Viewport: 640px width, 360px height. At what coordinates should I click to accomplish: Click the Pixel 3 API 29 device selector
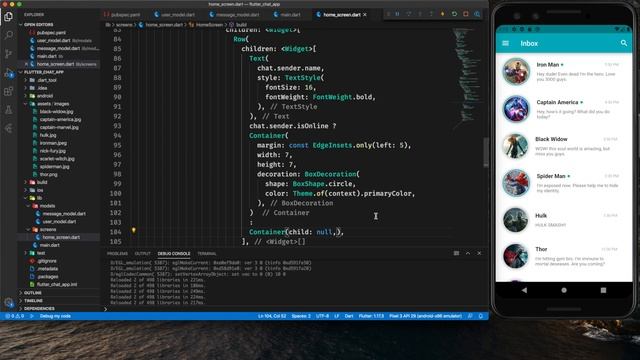tap(425, 316)
